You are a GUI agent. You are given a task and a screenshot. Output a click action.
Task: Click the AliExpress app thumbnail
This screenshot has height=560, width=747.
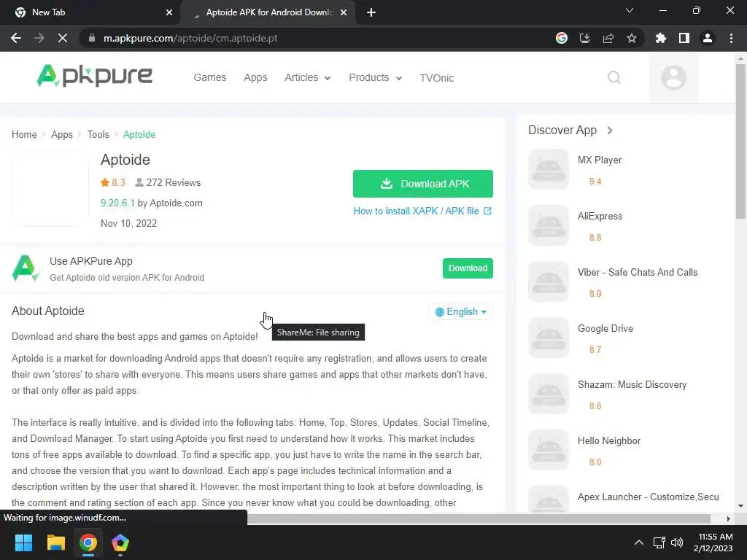point(549,225)
